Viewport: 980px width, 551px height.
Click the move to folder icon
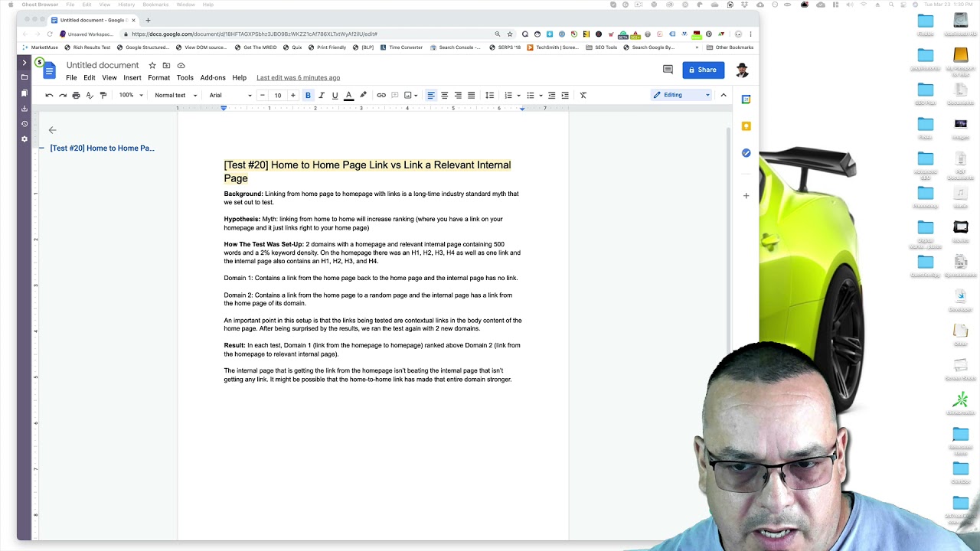coord(166,65)
